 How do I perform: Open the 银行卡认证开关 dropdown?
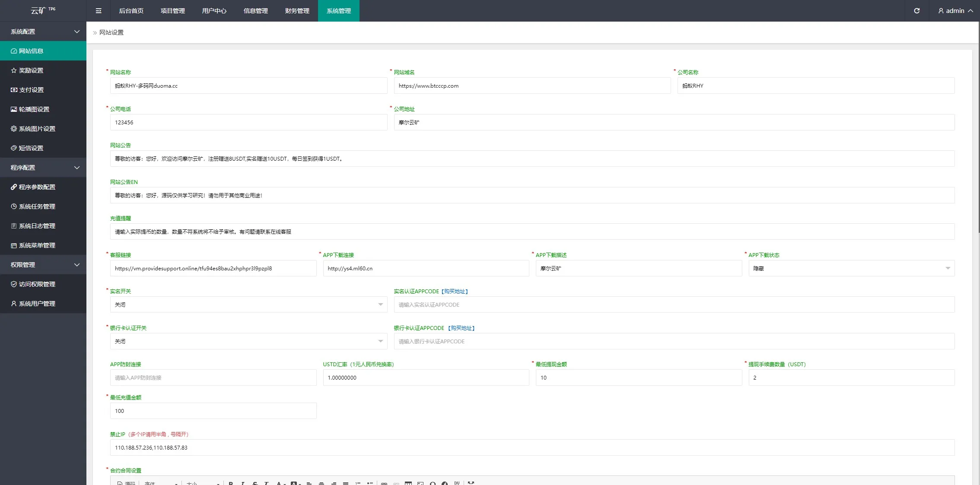click(x=248, y=341)
